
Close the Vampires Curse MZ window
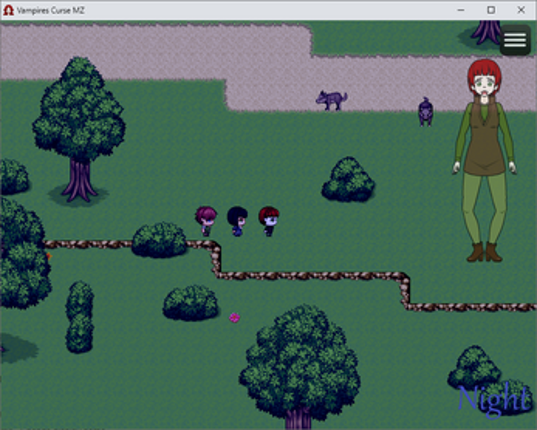[x=521, y=10]
